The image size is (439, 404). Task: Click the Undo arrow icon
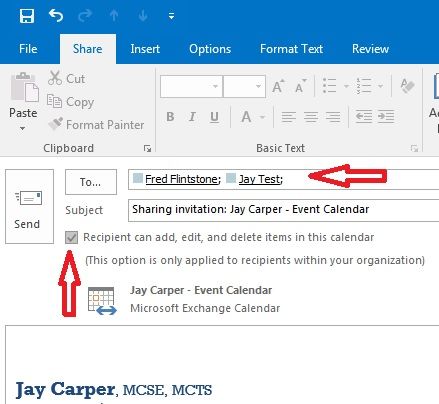pos(56,15)
